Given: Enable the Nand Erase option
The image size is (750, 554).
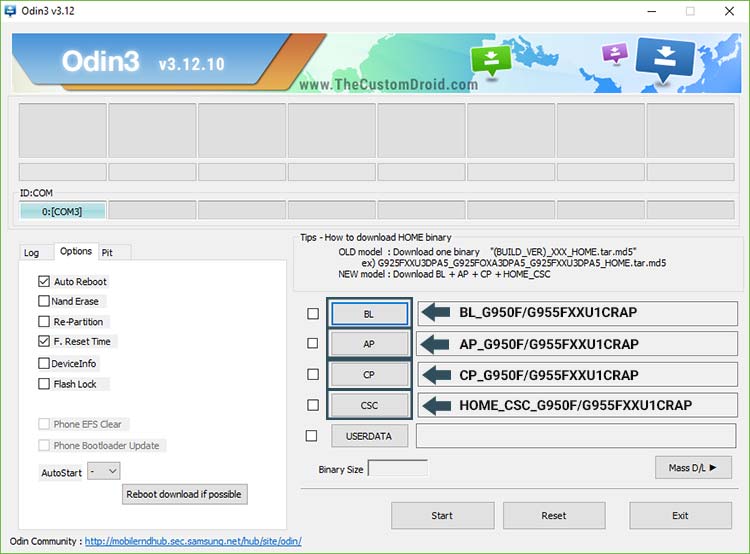Looking at the screenshot, I should tap(44, 301).
